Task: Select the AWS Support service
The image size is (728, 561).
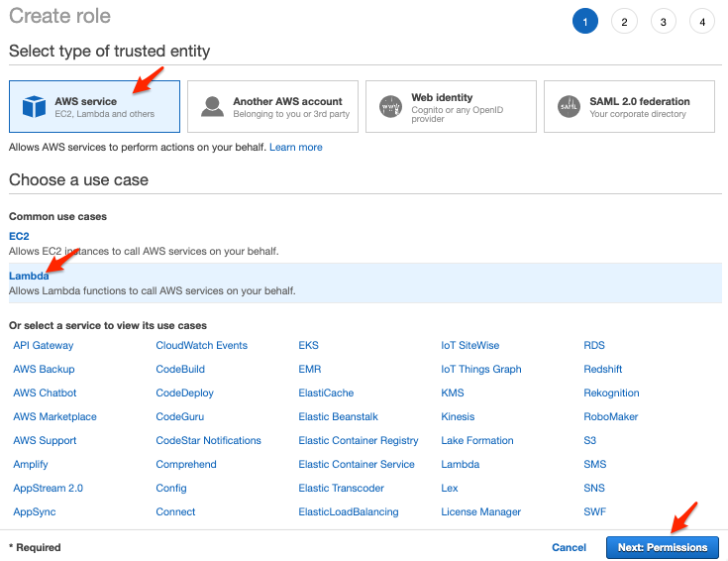Action: (45, 440)
